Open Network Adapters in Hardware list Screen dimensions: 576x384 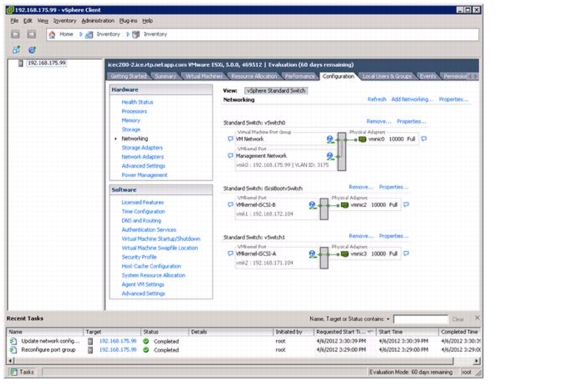pos(143,157)
